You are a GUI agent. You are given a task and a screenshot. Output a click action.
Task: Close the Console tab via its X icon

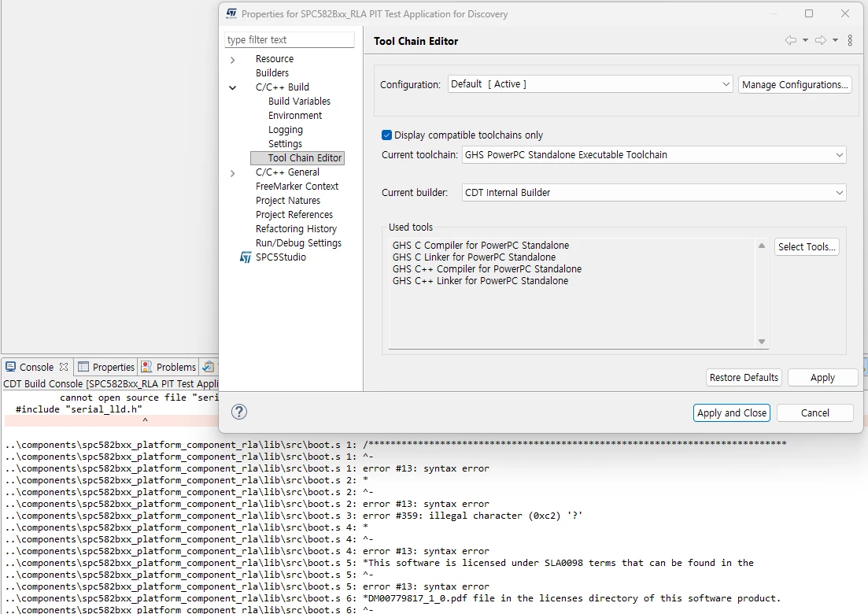coord(64,367)
